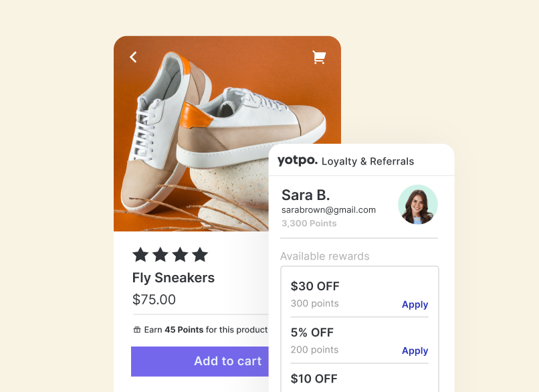Click the Add to cart button
The height and width of the screenshot is (392, 539).
[x=227, y=361]
